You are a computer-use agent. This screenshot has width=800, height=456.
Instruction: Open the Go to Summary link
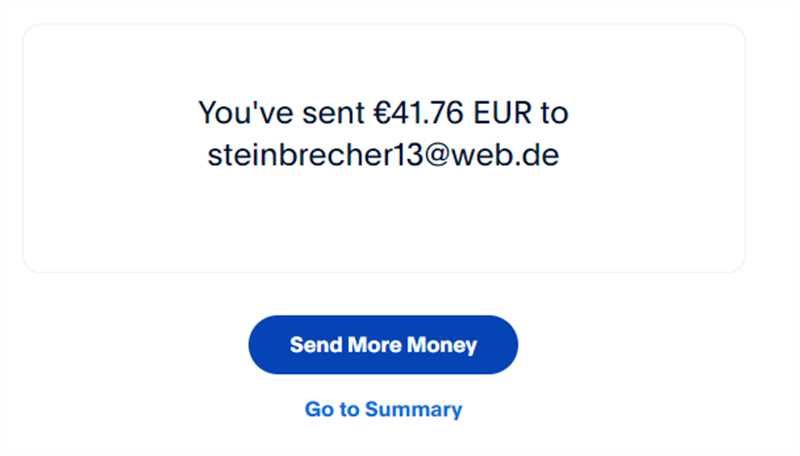point(383,409)
